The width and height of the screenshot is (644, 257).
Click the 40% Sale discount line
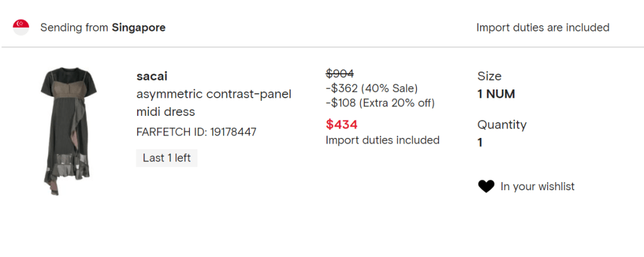(x=372, y=88)
